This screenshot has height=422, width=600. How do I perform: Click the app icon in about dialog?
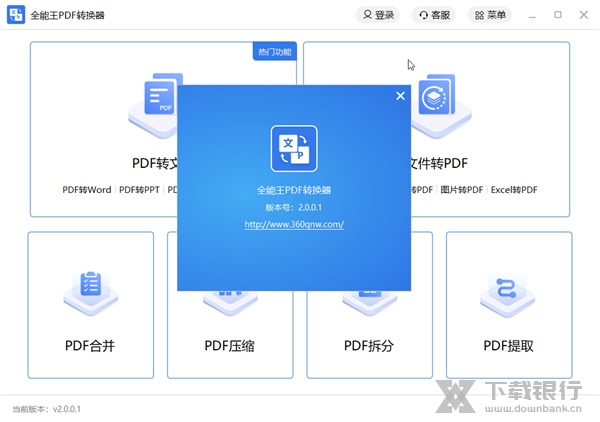coord(294,148)
